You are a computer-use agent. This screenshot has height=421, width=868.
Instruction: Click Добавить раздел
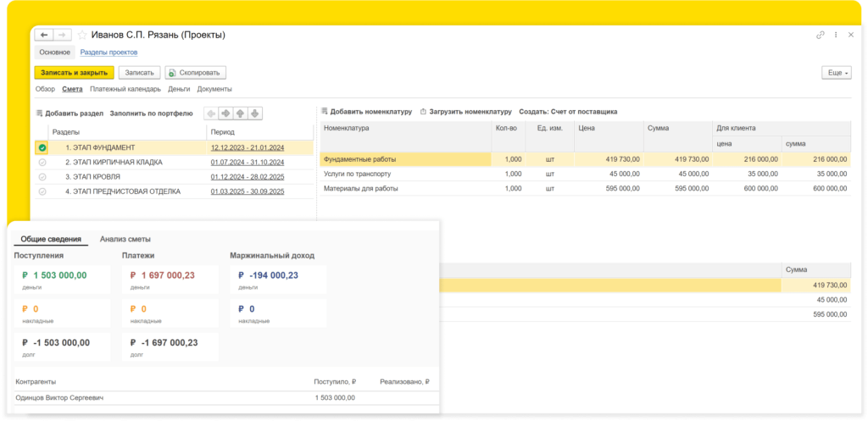(70, 114)
